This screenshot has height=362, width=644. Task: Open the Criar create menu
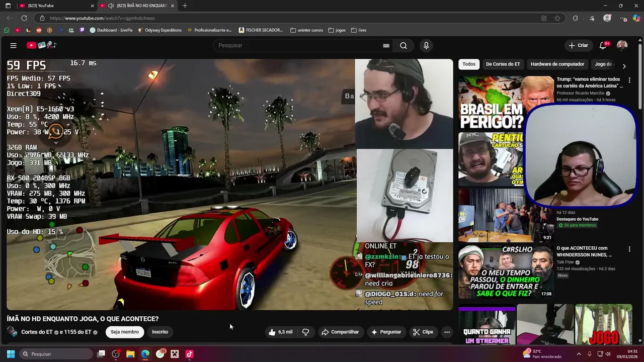[x=578, y=45]
